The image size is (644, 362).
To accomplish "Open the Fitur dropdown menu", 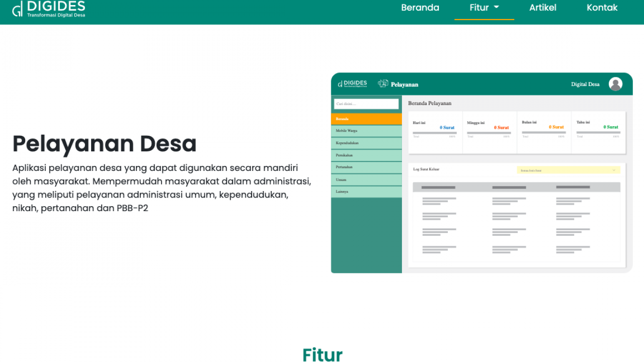I will pyautogui.click(x=484, y=8).
